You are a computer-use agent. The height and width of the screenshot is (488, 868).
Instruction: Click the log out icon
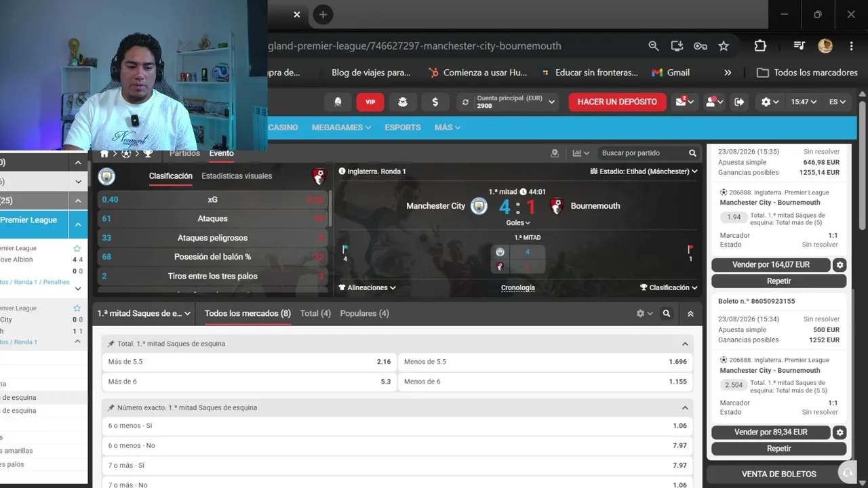pos(739,102)
